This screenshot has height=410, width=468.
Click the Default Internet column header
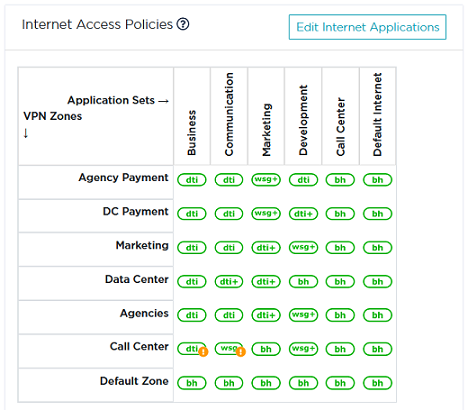377,114
